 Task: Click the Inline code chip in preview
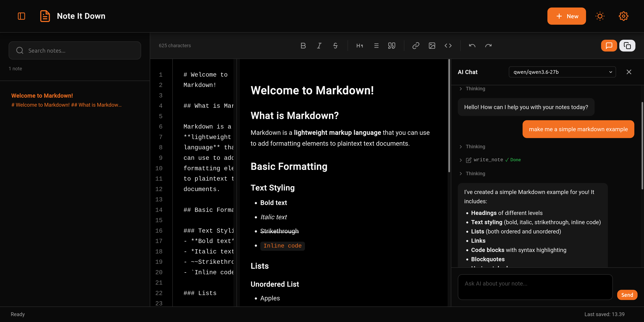point(283,246)
